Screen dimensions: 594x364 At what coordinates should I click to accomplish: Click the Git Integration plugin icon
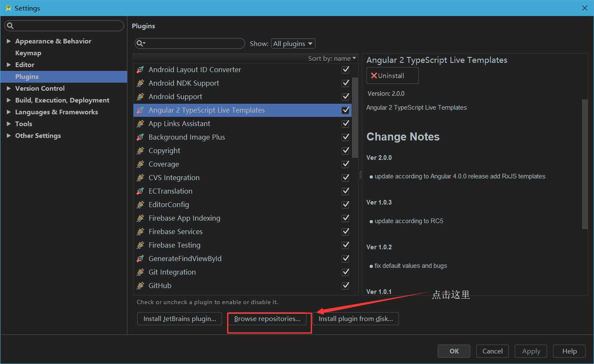pos(141,272)
